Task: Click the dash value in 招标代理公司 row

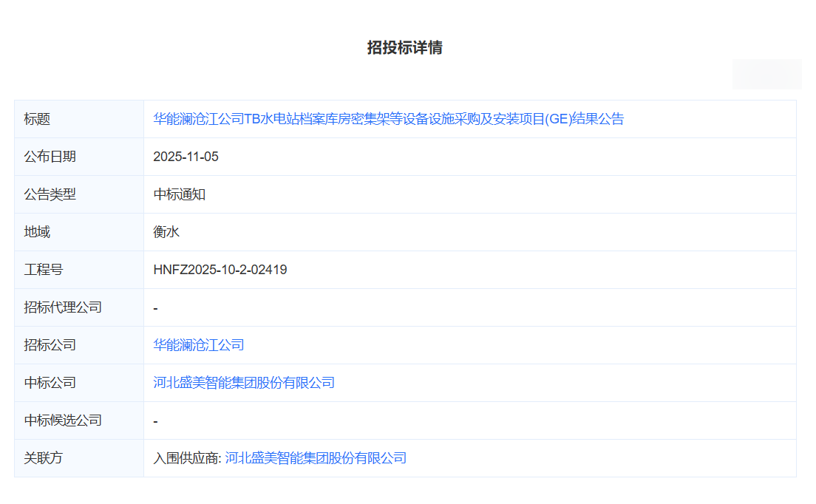Action: [155, 308]
